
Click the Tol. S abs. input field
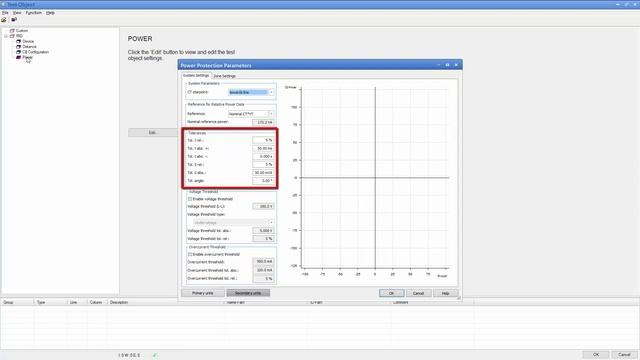[263, 173]
